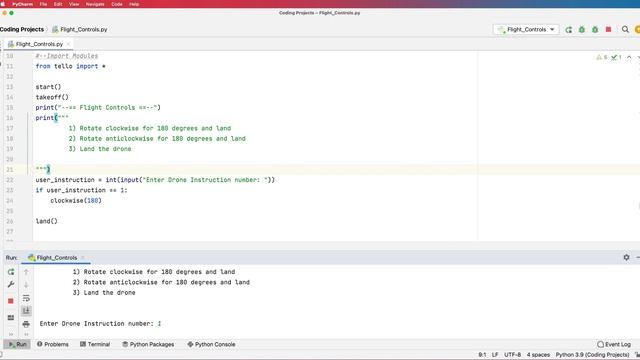Click Python 3.9 interpreter in status bar
Viewport: 640px width, 360px height.
pyautogui.click(x=593, y=355)
